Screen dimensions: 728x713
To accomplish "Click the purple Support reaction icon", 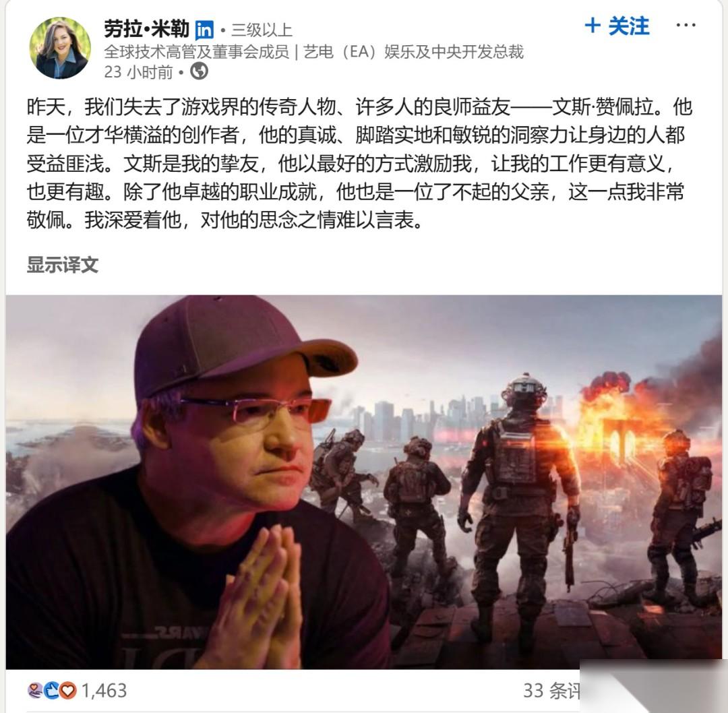I will tap(35, 691).
